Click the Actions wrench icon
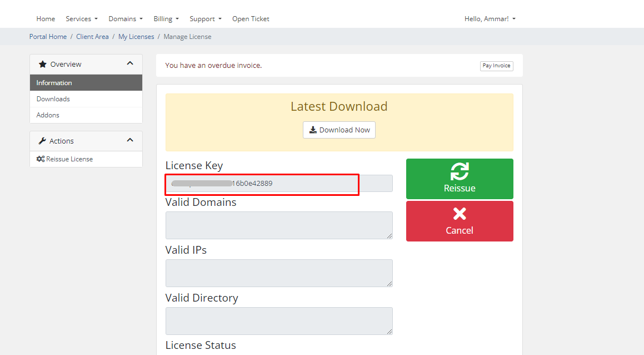The image size is (644, 355). (x=42, y=141)
